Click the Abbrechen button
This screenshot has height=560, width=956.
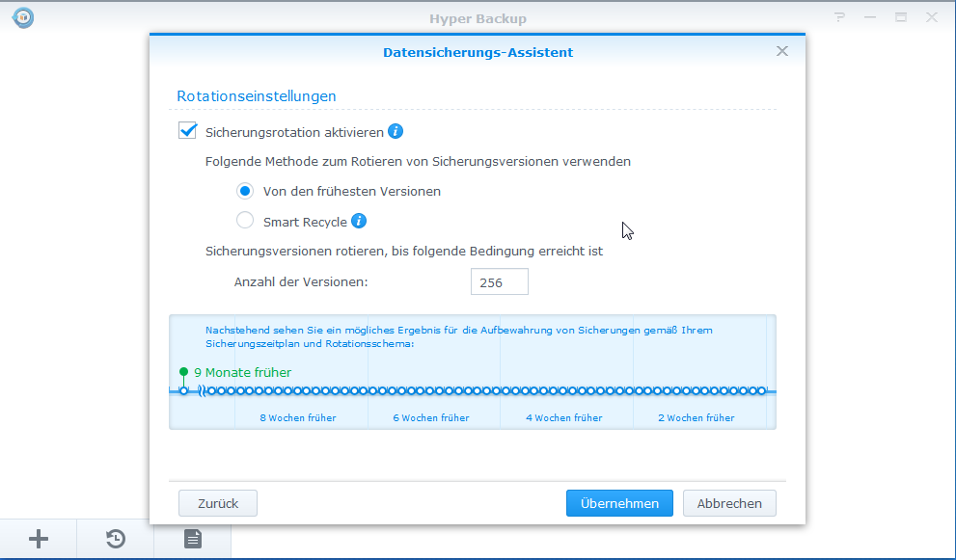click(729, 503)
